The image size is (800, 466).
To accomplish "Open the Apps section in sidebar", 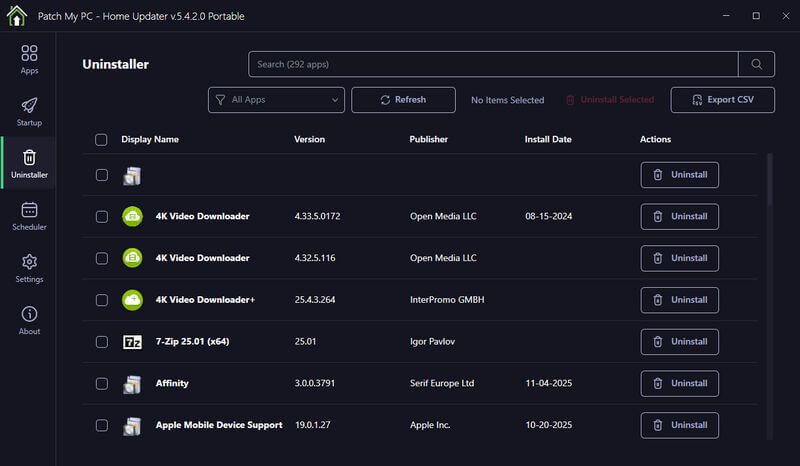I will (x=29, y=59).
